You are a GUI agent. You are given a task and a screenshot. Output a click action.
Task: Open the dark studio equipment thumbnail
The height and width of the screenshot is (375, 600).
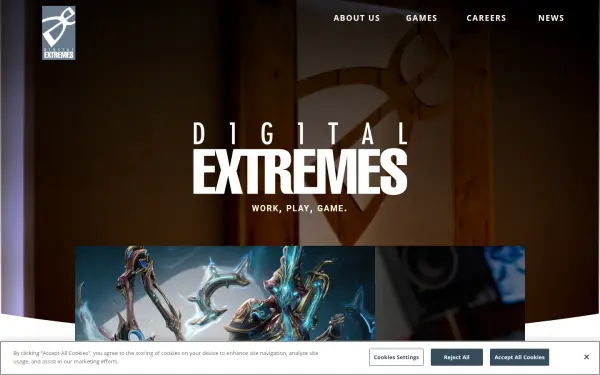tap(450, 293)
